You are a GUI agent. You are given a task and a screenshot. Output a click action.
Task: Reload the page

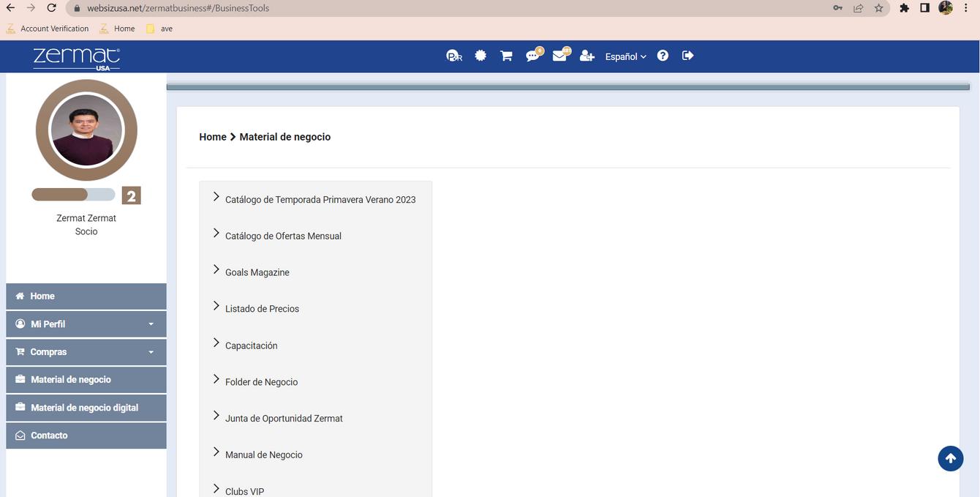pos(51,8)
